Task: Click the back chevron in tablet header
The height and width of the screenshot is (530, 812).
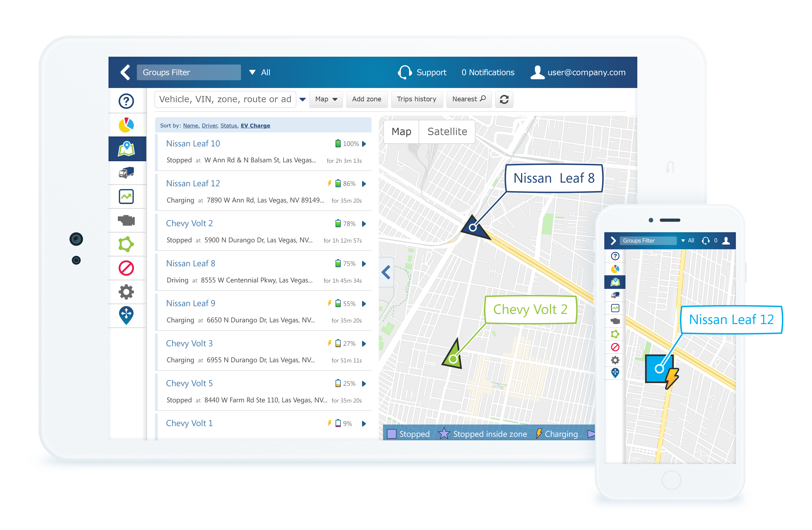Action: click(126, 72)
